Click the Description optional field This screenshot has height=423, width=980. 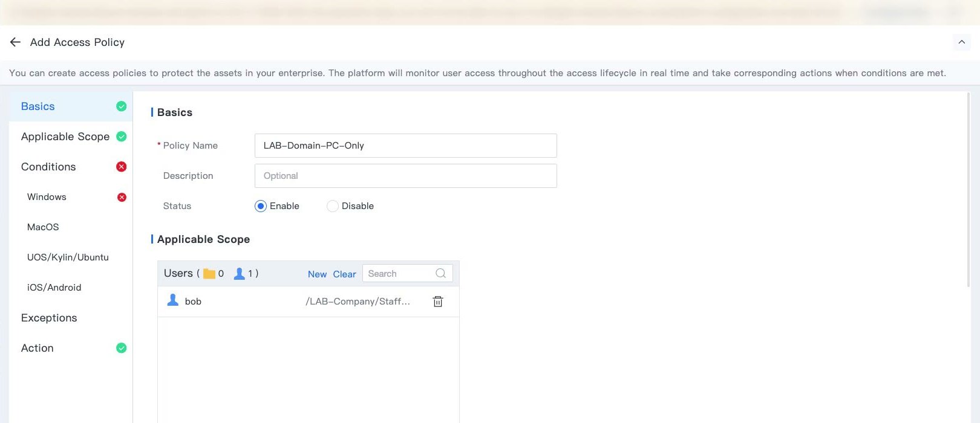click(x=406, y=176)
